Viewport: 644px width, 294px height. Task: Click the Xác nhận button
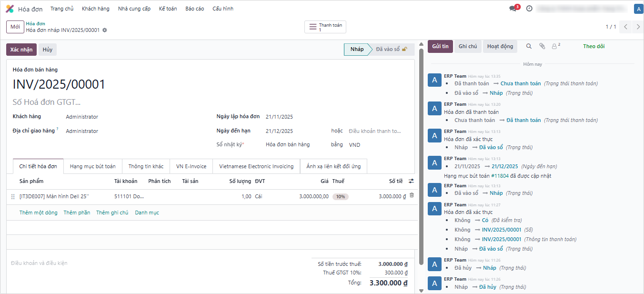click(21, 50)
